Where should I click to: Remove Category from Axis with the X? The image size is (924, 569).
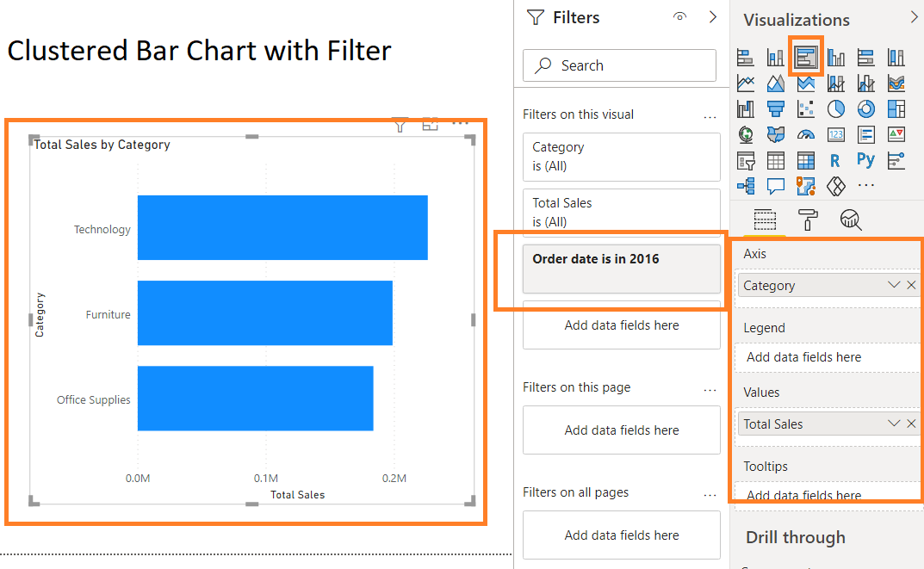click(x=911, y=285)
